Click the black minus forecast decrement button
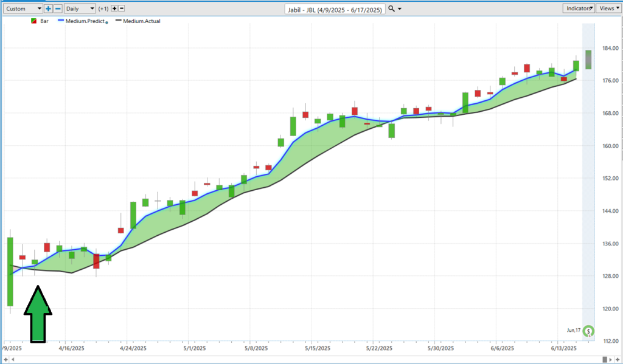Screen dimensions: 623x364 [x=122, y=9]
